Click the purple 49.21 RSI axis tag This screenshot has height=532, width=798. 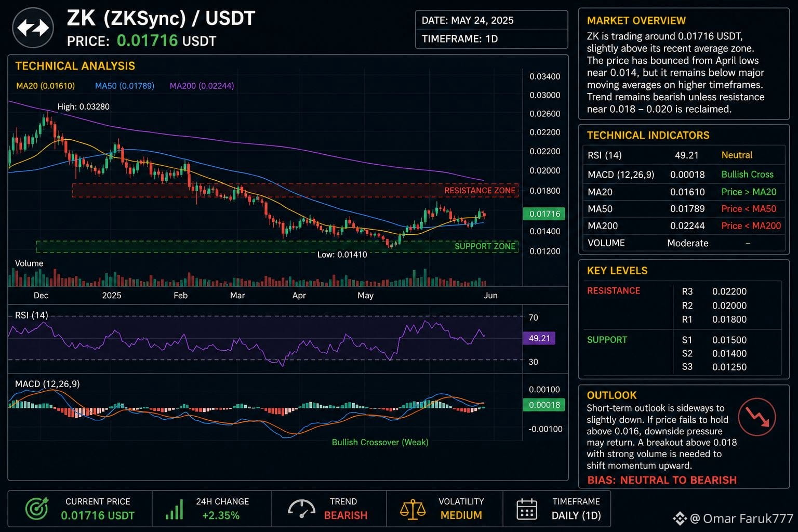pyautogui.click(x=539, y=338)
